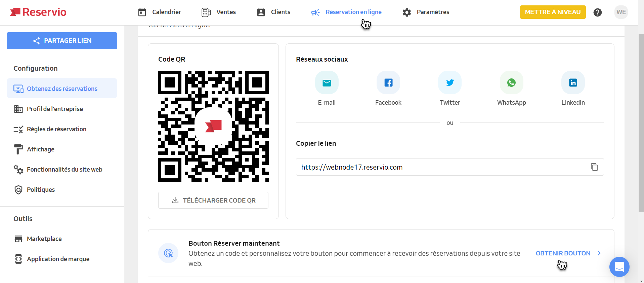
Task: Copy the link with the copy icon
Action: (594, 167)
